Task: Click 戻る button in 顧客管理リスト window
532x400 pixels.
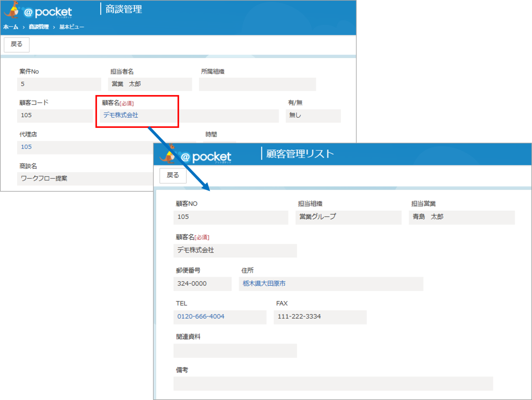Action: pyautogui.click(x=173, y=175)
